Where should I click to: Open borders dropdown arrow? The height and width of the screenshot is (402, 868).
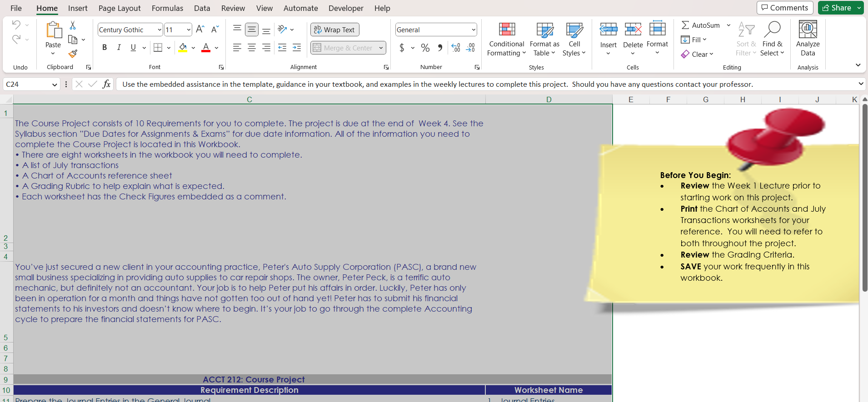[x=169, y=48]
